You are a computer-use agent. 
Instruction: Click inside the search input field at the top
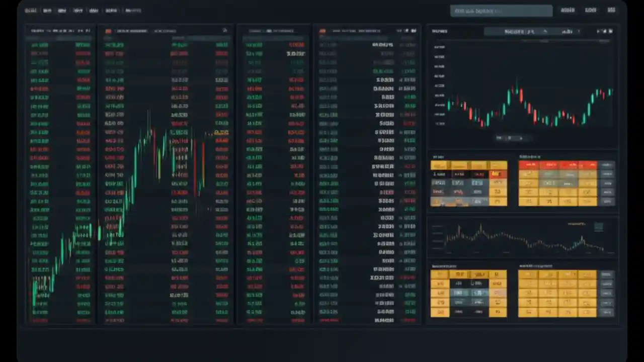coord(501,10)
